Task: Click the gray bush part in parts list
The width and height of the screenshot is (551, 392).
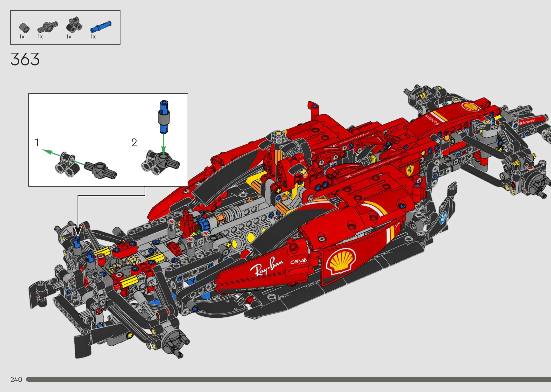Action: click(x=24, y=28)
